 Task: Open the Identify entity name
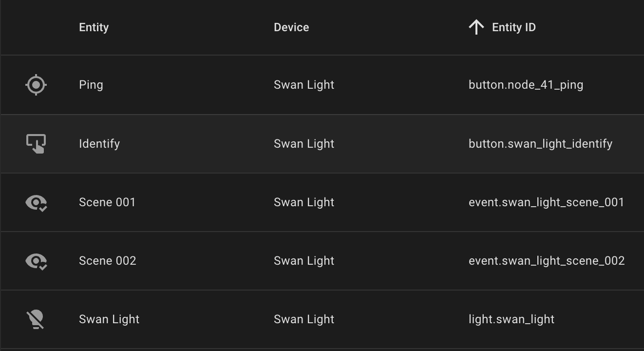click(99, 144)
